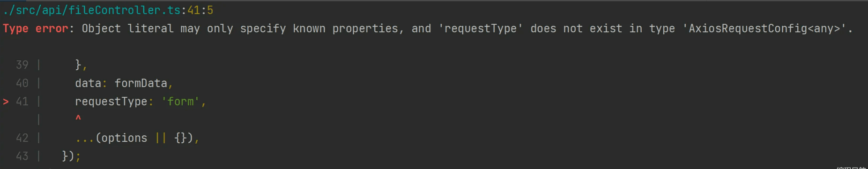Select the 'formData' value on line 40

point(141,83)
